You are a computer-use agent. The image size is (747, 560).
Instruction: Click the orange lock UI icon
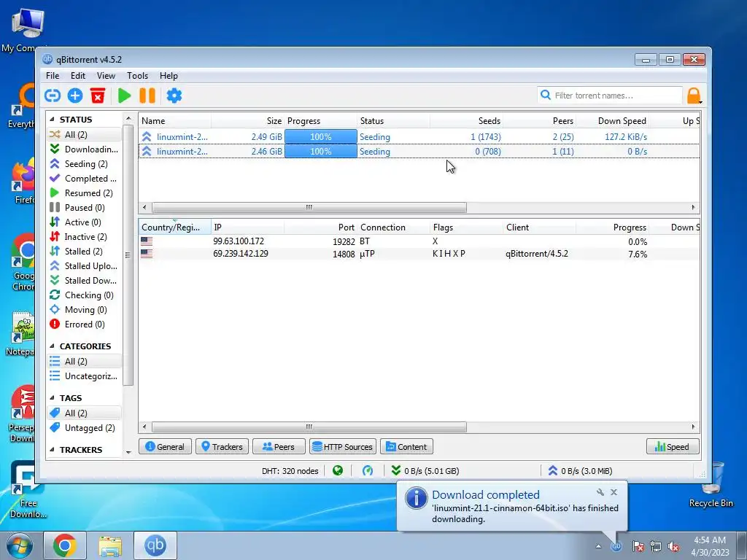tap(694, 96)
